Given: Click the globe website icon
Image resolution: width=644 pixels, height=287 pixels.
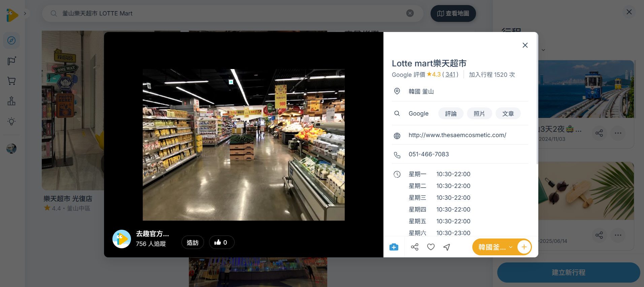Looking at the screenshot, I should click(397, 136).
